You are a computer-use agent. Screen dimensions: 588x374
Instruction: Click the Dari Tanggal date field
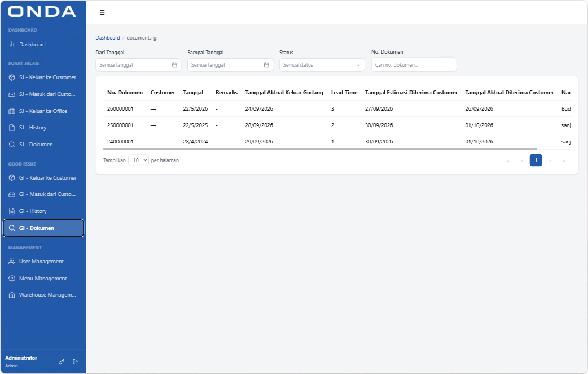tap(138, 64)
